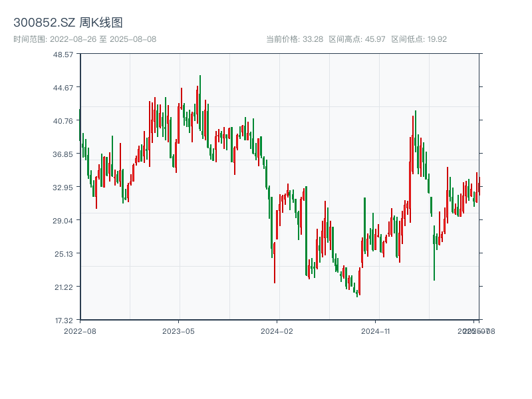
Task: Click the 21.22 y-axis label
Action: coord(63,287)
